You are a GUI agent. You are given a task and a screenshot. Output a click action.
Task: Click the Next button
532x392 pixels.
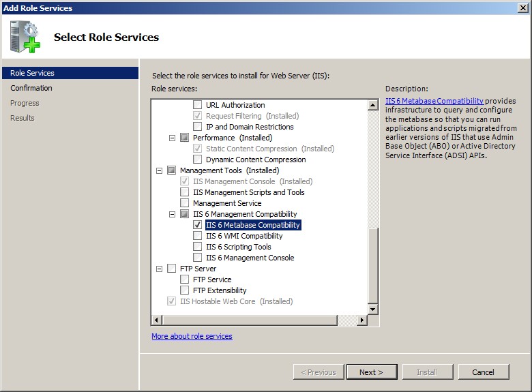click(x=371, y=372)
